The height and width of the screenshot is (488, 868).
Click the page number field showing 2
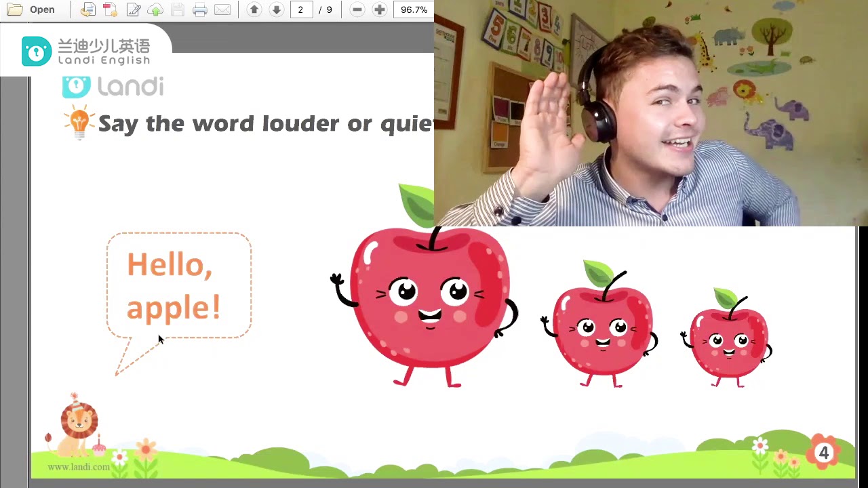point(300,10)
